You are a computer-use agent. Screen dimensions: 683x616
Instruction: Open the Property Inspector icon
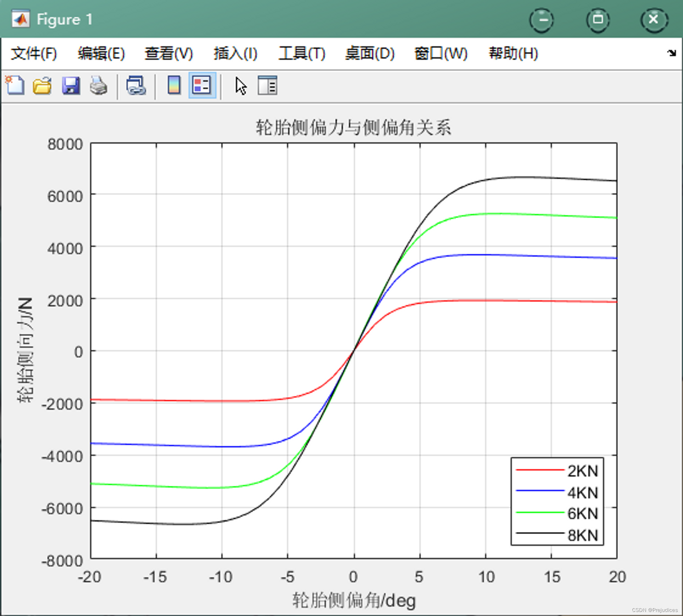267,85
